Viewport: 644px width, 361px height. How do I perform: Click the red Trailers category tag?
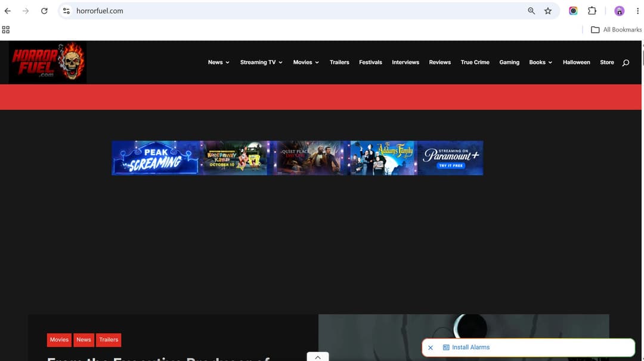[109, 340]
